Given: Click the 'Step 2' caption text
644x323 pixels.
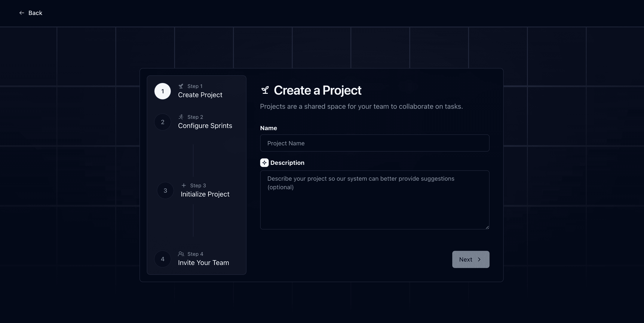Looking at the screenshot, I should 195,117.
